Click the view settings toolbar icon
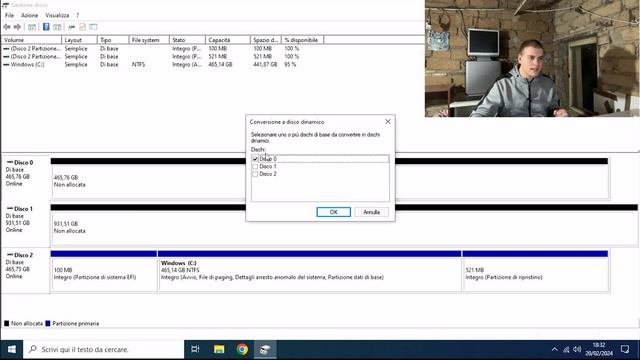Viewport: 640px width, 360px height. click(93, 27)
